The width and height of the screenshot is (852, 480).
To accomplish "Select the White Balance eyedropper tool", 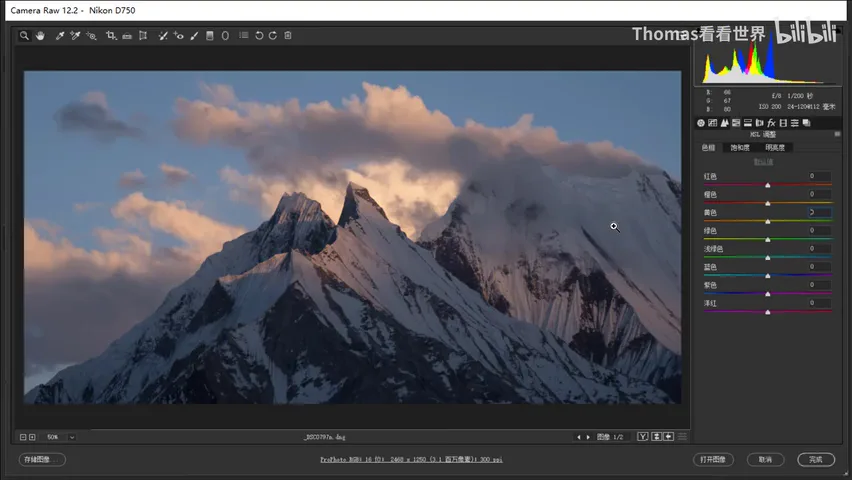I will (60, 35).
